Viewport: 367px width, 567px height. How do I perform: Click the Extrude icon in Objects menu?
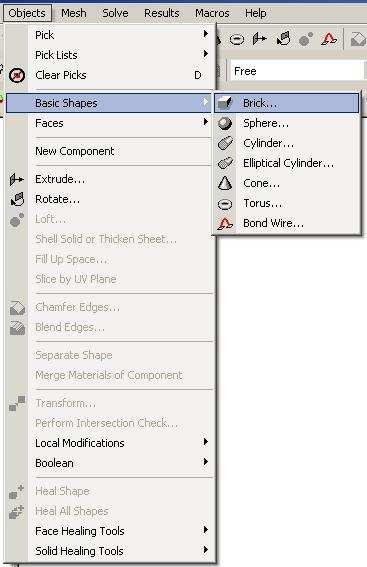coord(17,179)
